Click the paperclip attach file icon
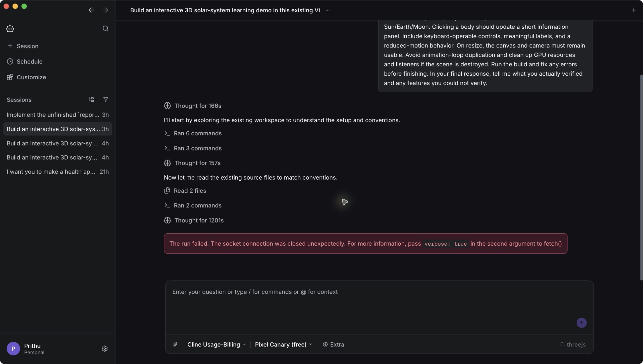The width and height of the screenshot is (643, 364). coord(175,344)
